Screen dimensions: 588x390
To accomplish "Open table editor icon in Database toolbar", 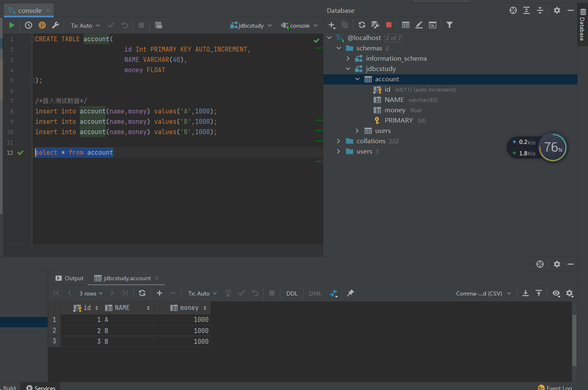I will pyautogui.click(x=406, y=25).
